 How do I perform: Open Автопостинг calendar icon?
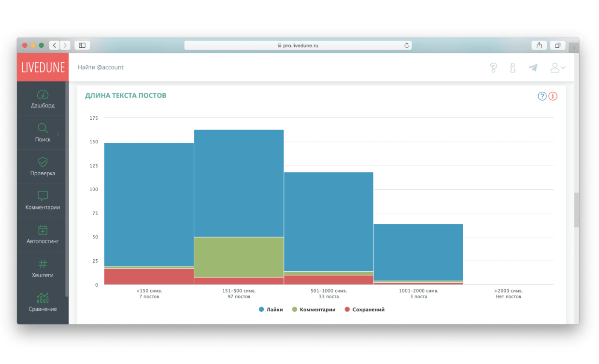[x=43, y=230]
